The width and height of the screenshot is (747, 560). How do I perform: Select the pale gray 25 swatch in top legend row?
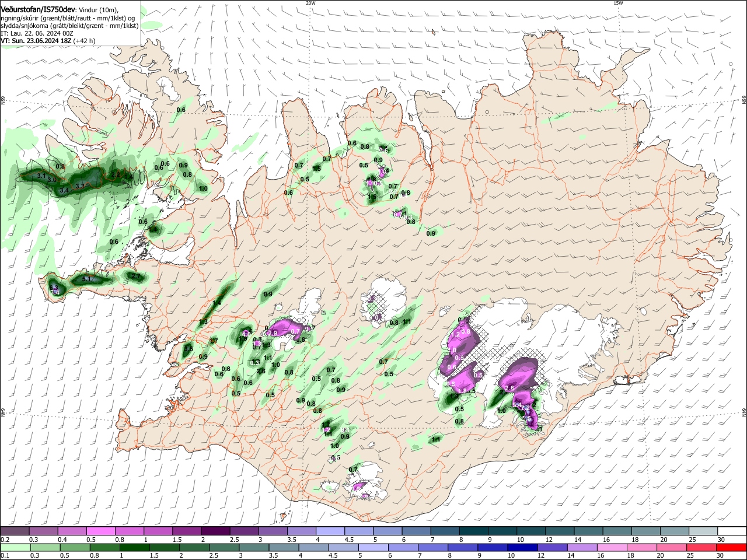click(x=703, y=531)
